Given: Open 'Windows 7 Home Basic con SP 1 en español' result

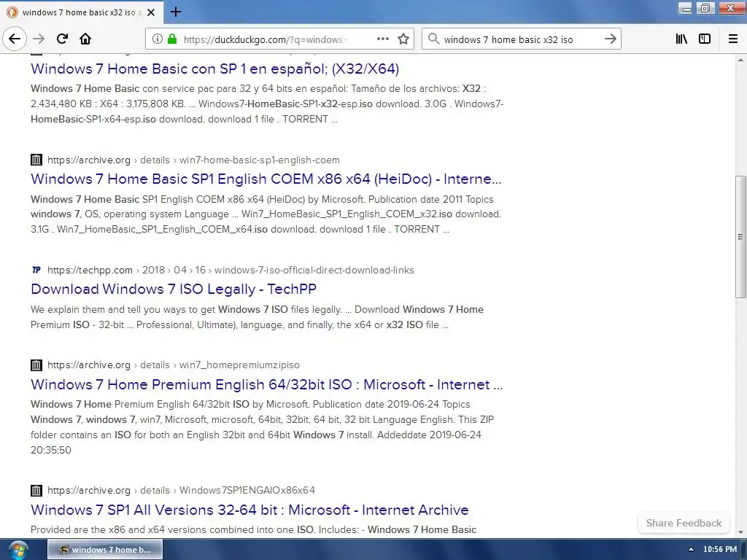Looking at the screenshot, I should (215, 69).
